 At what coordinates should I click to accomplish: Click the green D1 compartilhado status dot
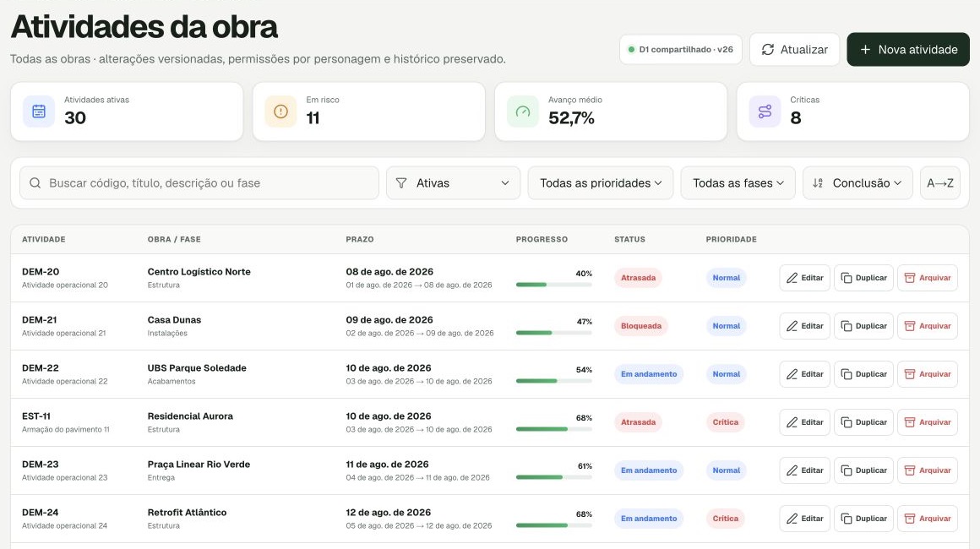pos(631,49)
